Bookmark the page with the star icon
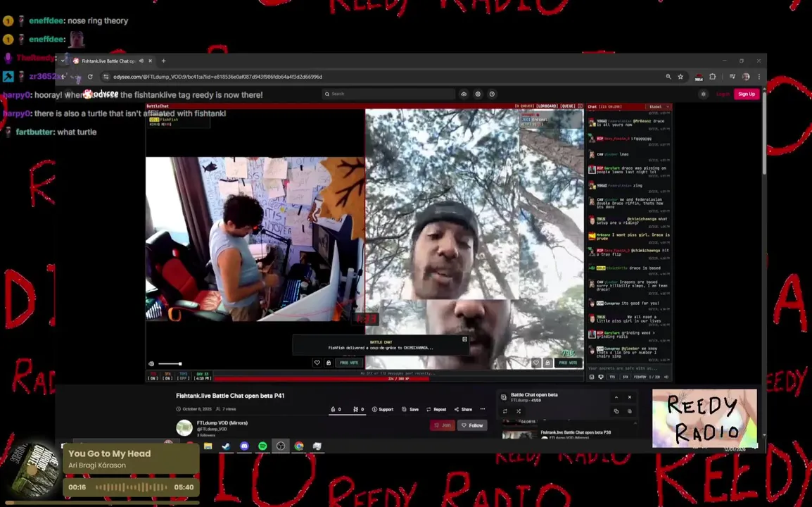The image size is (812, 507). click(x=680, y=77)
